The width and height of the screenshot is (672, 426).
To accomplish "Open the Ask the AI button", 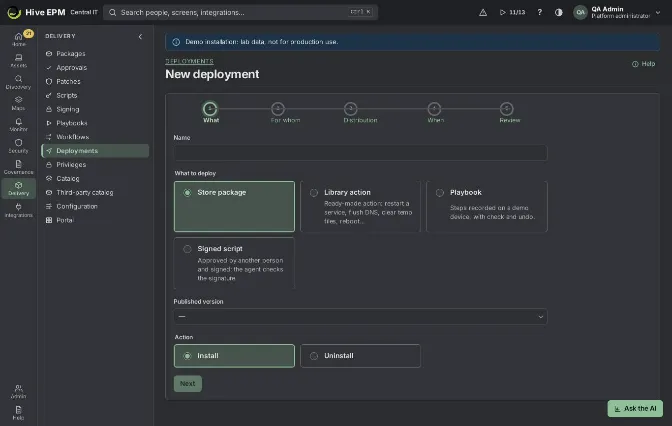I will pyautogui.click(x=635, y=408).
